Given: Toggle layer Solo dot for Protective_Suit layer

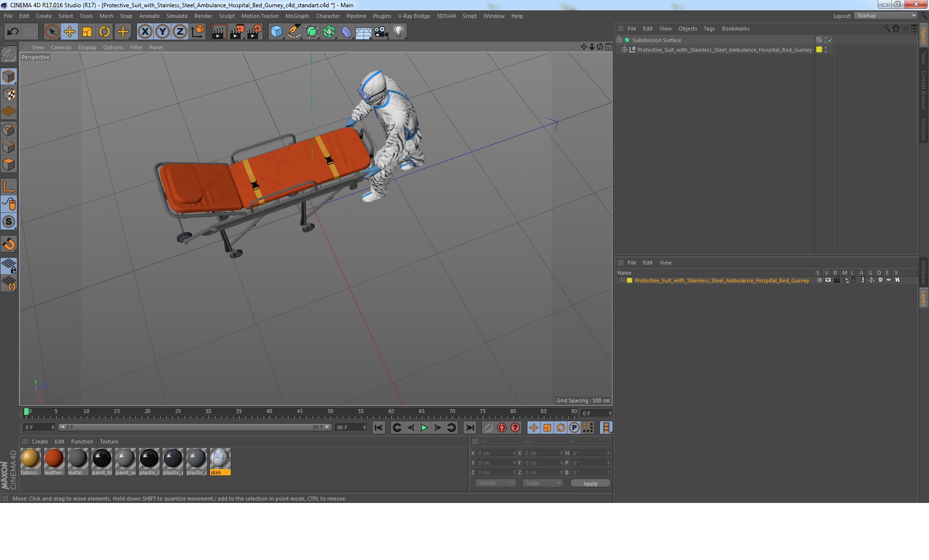Looking at the screenshot, I should [819, 280].
